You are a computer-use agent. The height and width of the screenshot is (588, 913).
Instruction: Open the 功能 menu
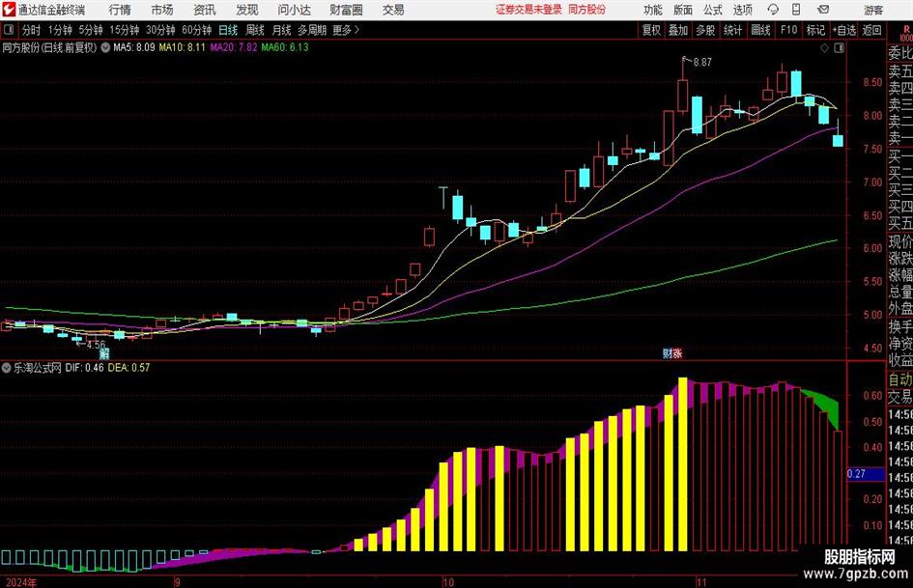pyautogui.click(x=653, y=10)
